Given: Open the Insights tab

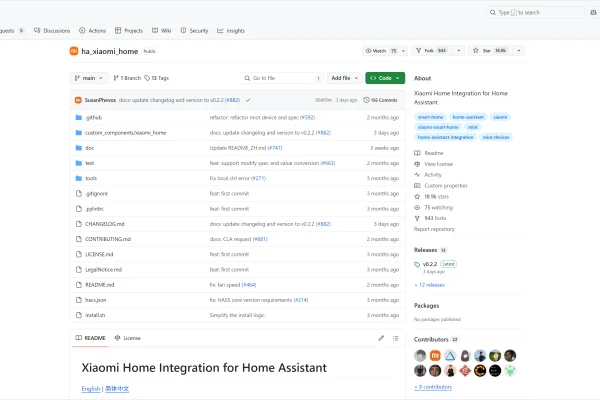Looking at the screenshot, I should [x=231, y=31].
